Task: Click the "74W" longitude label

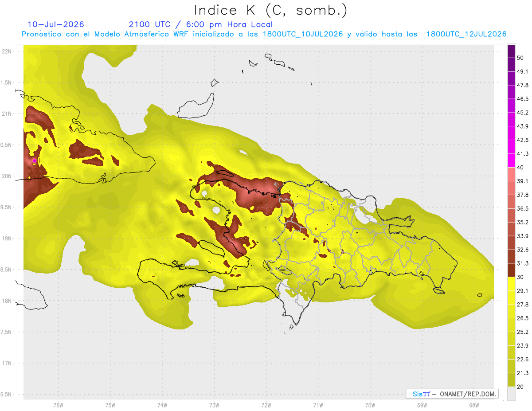Action: (162, 405)
